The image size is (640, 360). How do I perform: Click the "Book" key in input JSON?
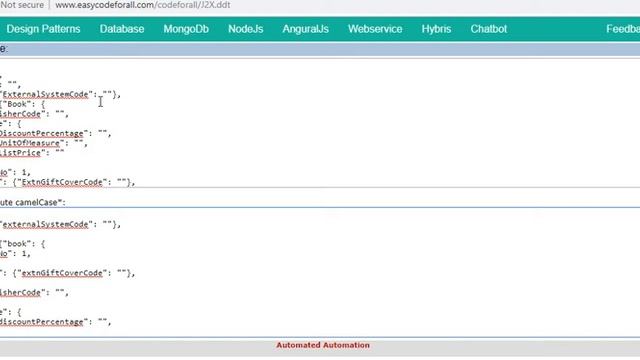17,104
